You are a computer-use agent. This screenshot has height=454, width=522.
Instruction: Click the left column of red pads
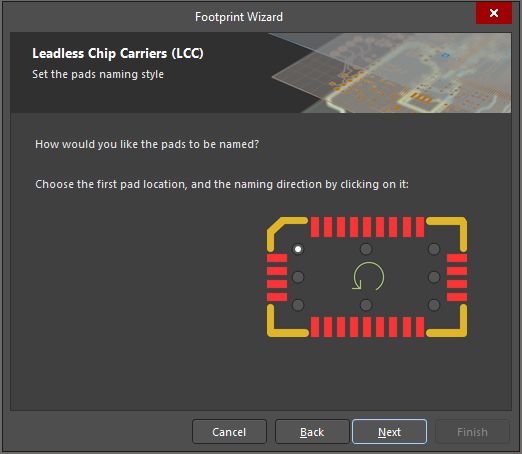coord(277,277)
